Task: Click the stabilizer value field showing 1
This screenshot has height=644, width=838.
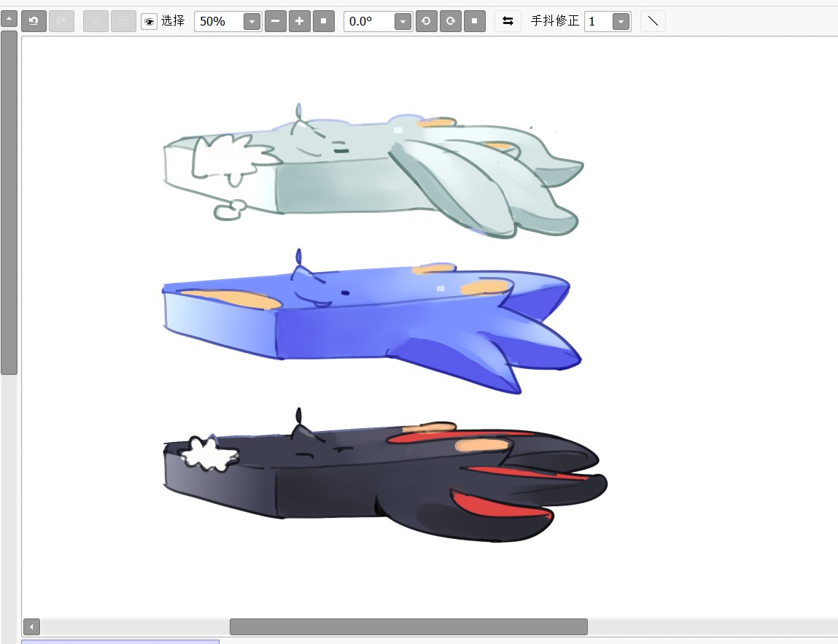Action: click(599, 21)
